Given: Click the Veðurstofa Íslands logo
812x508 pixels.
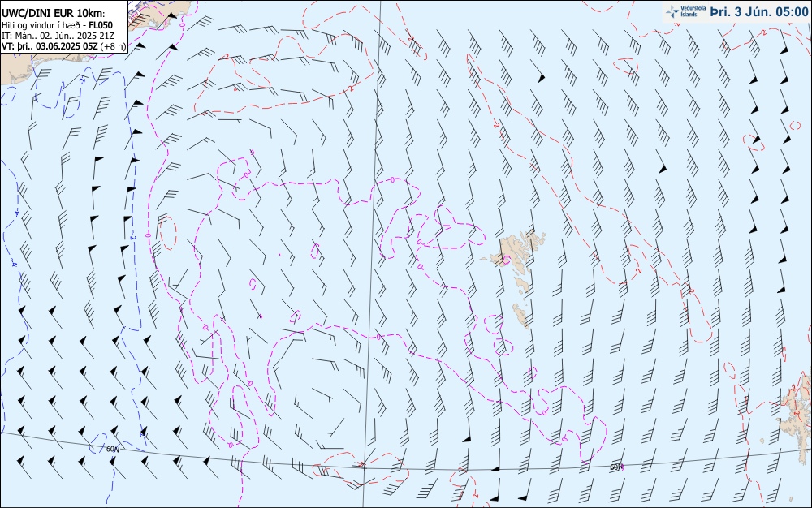Looking at the screenshot, I should point(685,11).
